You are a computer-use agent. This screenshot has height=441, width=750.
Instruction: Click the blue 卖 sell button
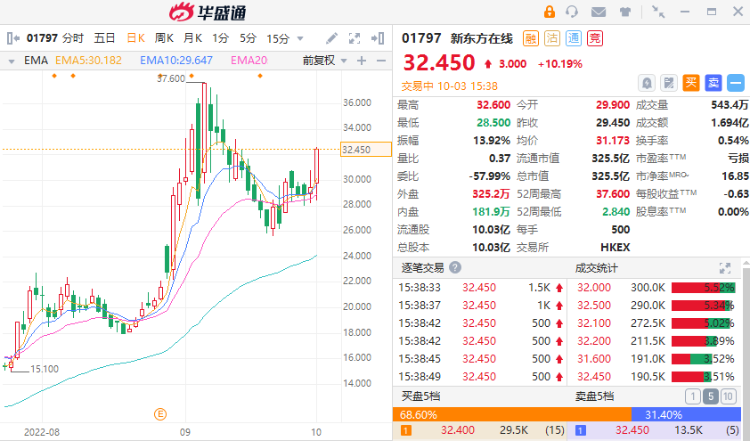pos(714,83)
